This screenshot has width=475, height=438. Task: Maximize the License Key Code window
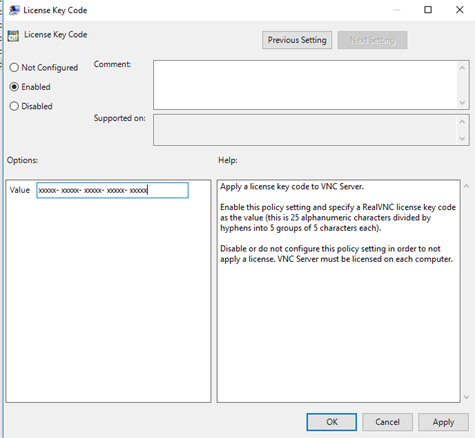(x=428, y=10)
